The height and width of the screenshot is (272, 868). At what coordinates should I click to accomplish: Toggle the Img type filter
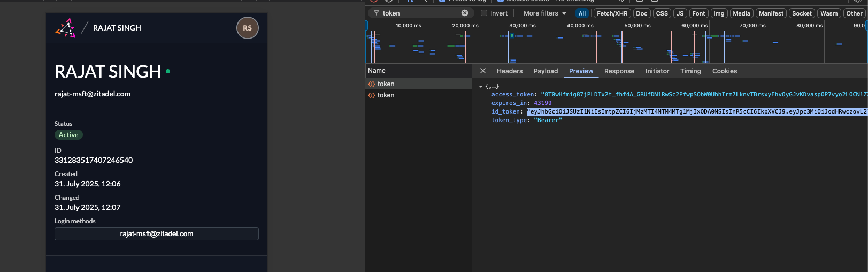pyautogui.click(x=719, y=13)
